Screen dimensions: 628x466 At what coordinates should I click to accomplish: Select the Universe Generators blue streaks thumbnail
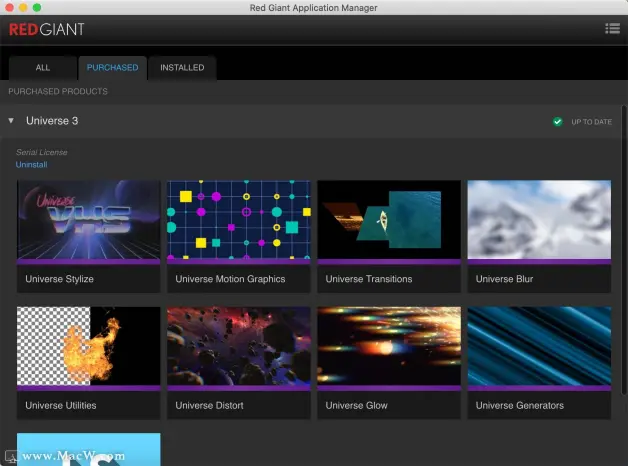click(x=539, y=346)
